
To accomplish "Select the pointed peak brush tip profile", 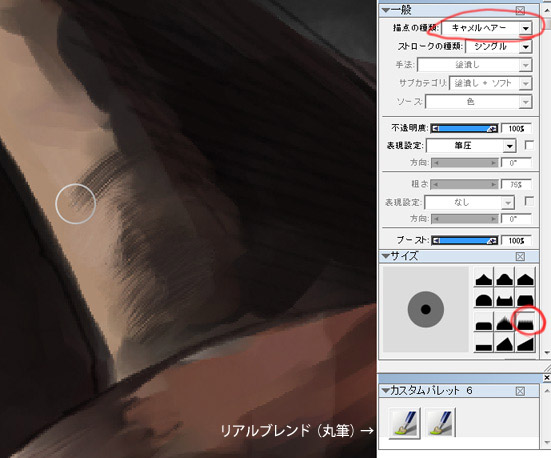I will [484, 277].
